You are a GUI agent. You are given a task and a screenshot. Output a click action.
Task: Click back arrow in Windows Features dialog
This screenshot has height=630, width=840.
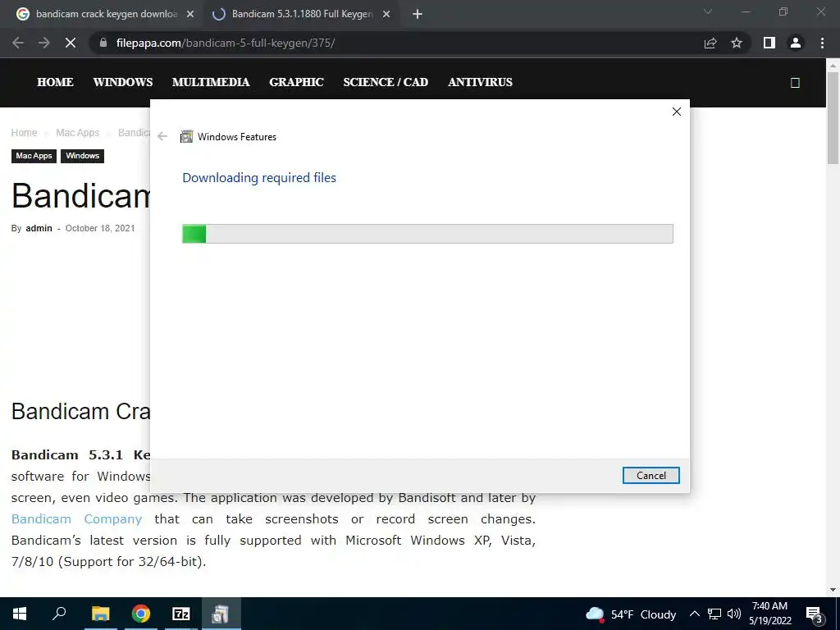tap(162, 137)
